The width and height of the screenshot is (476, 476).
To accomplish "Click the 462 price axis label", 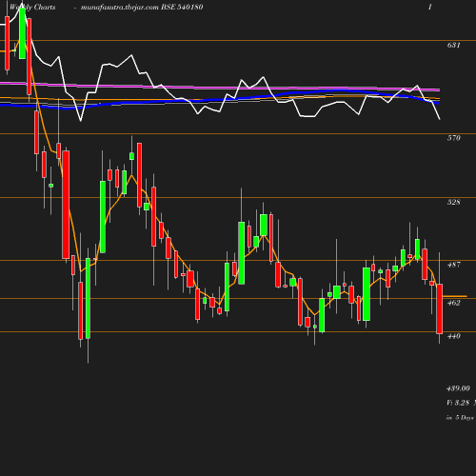I will [453, 303].
